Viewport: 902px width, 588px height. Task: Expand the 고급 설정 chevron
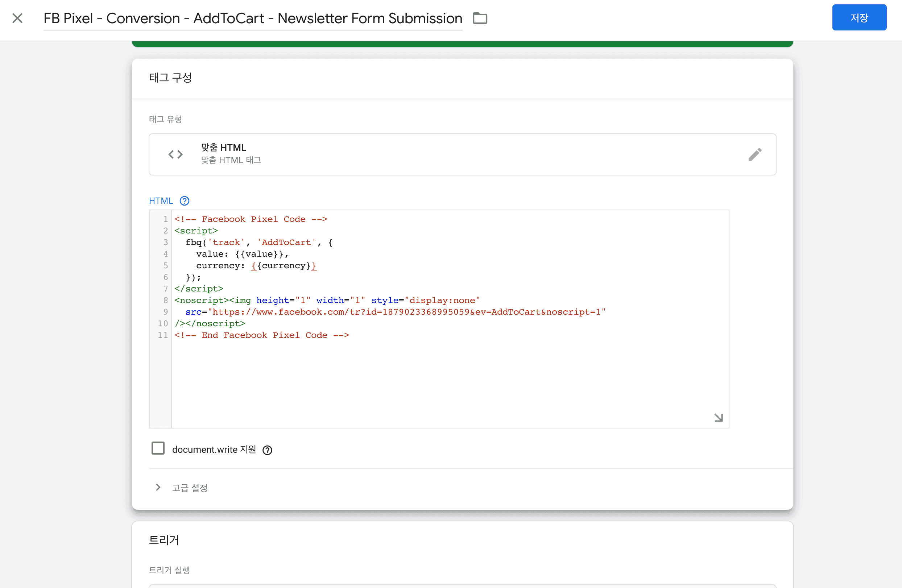158,487
